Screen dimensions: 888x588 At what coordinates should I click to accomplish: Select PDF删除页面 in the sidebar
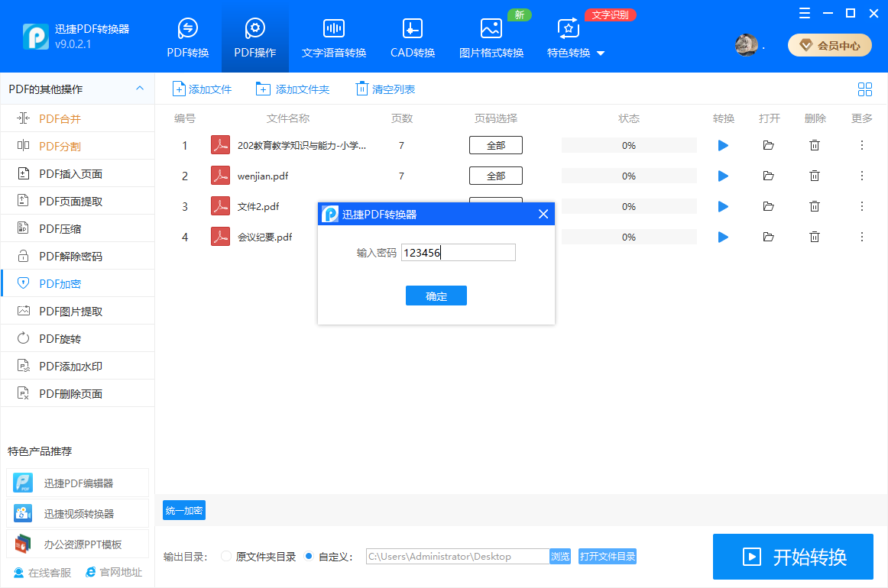point(78,393)
